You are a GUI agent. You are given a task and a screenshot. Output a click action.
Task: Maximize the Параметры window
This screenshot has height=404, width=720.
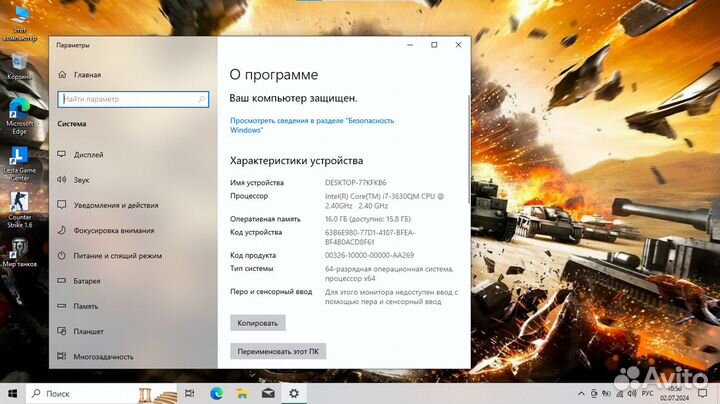click(434, 45)
